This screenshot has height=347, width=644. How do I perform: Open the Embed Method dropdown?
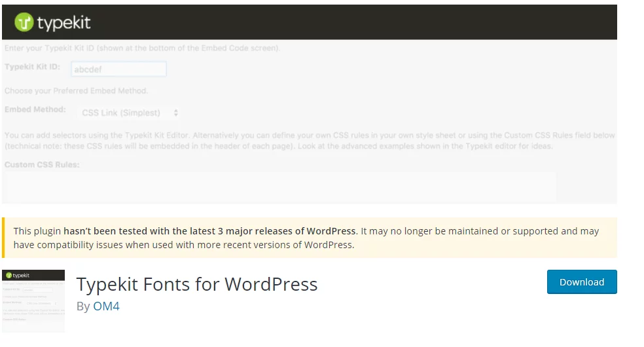(128, 113)
